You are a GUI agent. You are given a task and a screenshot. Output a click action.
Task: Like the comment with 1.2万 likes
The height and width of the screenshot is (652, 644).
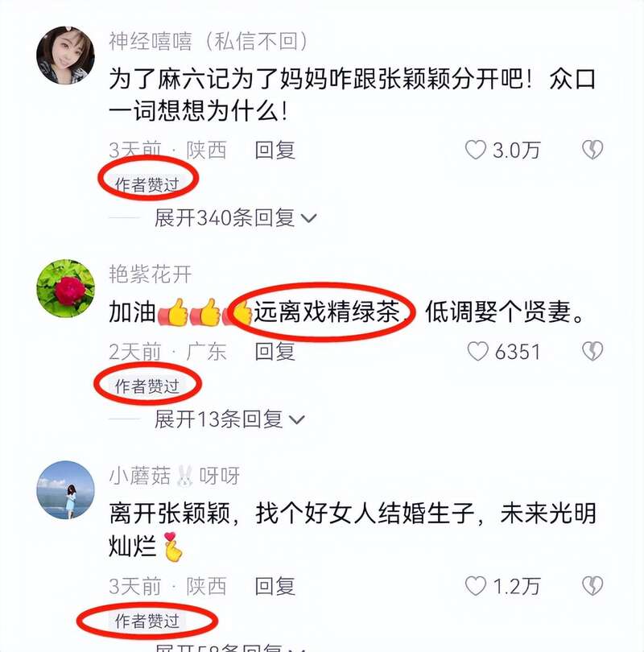[475, 586]
